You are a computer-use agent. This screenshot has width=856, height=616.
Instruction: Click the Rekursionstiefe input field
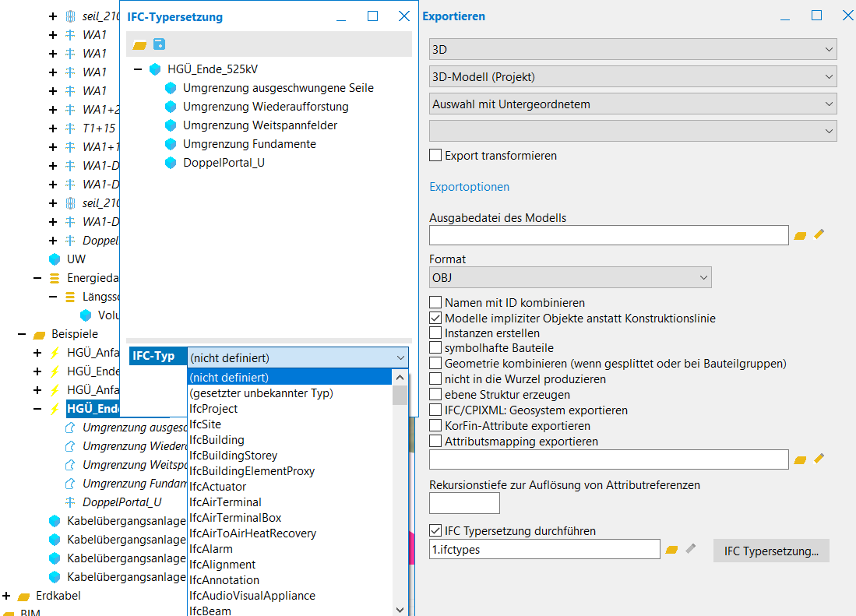click(464, 503)
